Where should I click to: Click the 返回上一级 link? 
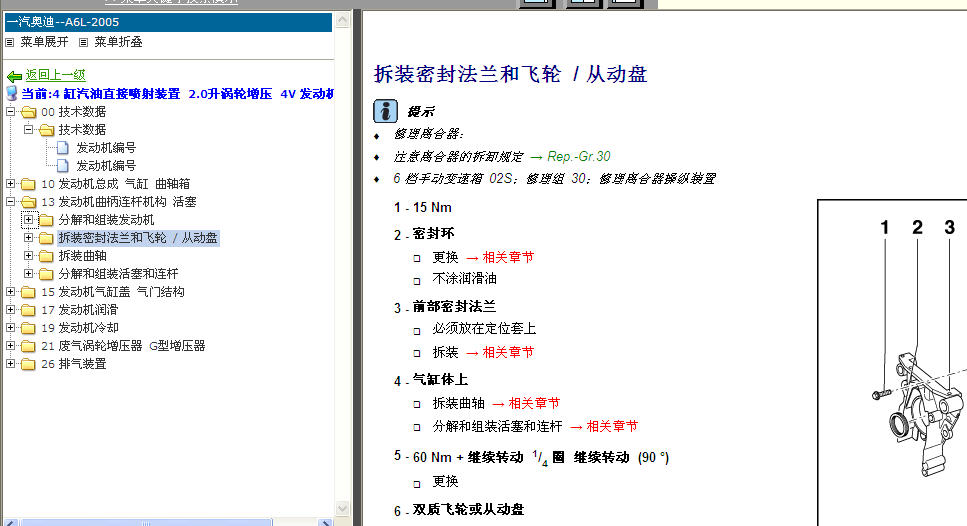pyautogui.click(x=56, y=75)
